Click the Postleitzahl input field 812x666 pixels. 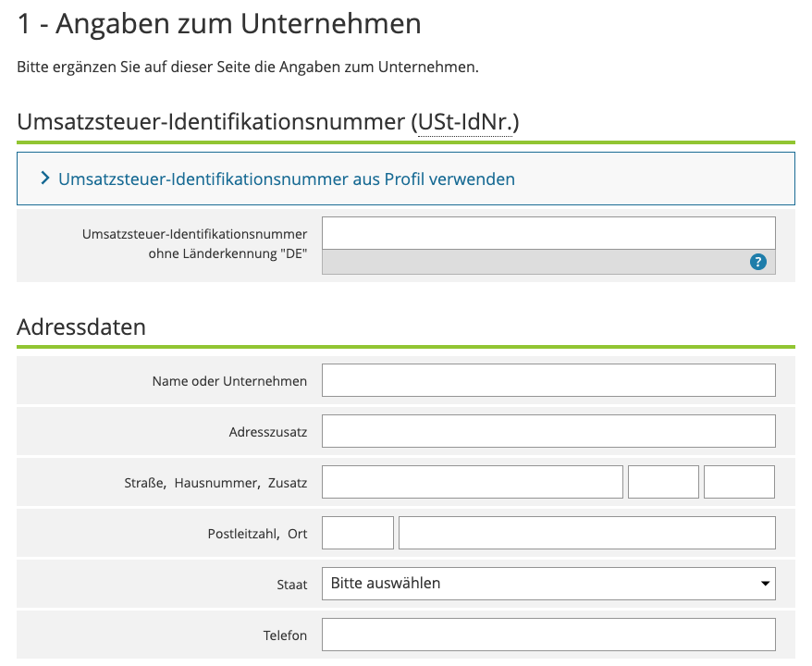(x=358, y=533)
